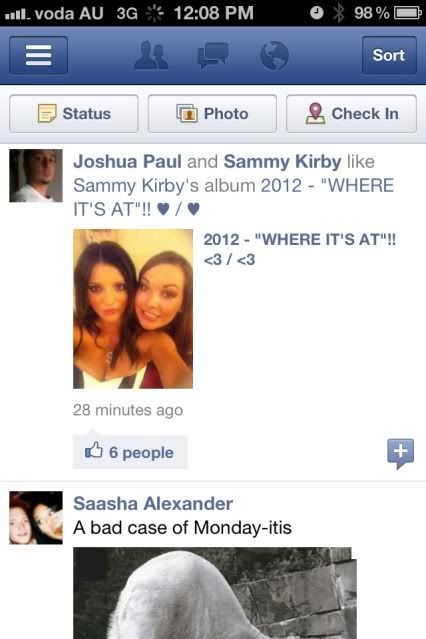Select the Photo upload button

[x=212, y=114]
